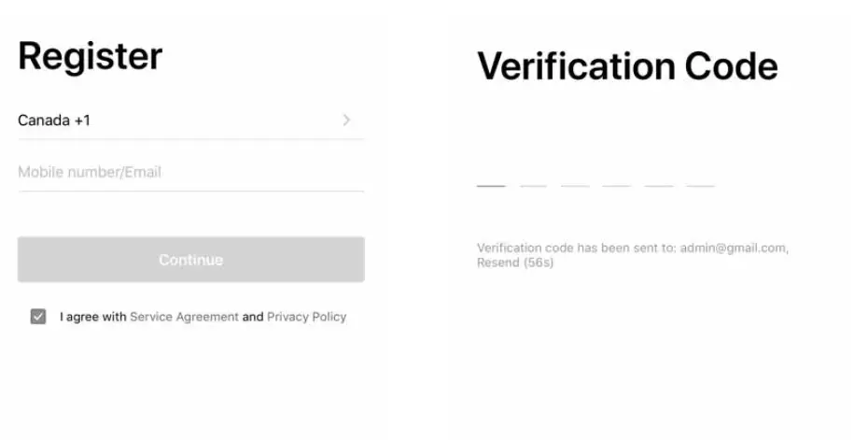
Task: Open the Privacy Policy link
Action: (306, 317)
